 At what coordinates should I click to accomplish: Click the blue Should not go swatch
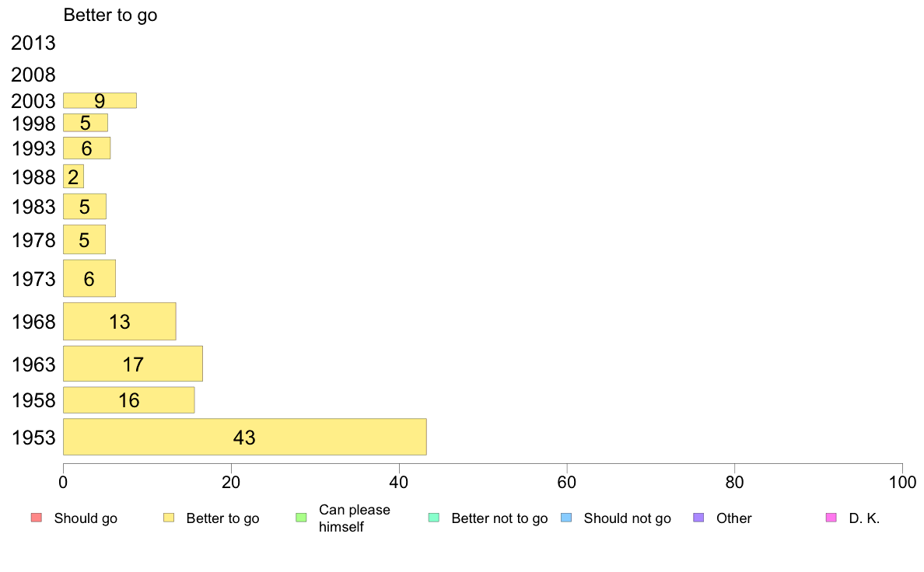[x=566, y=518]
